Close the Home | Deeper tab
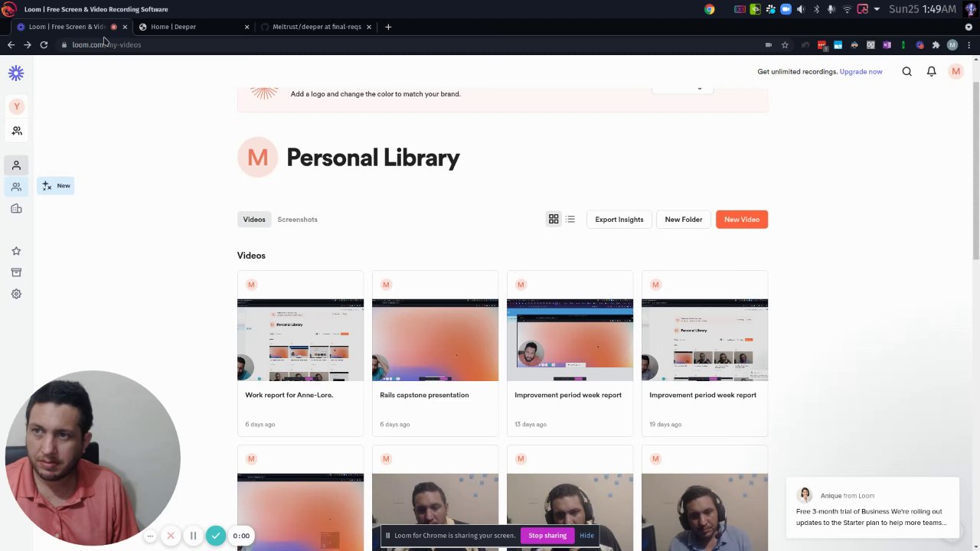Image resolution: width=980 pixels, height=551 pixels. coord(247,27)
